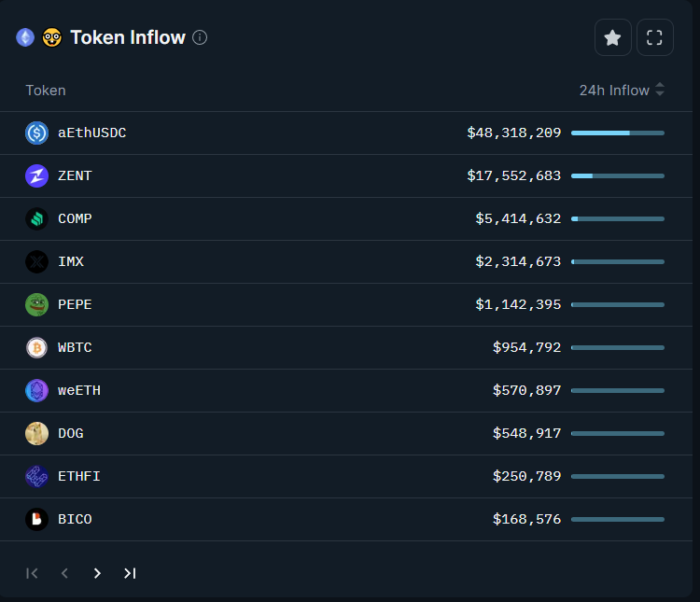Screen dimensions: 700x602
Task: Open the weETH token name link
Action: 79,391
